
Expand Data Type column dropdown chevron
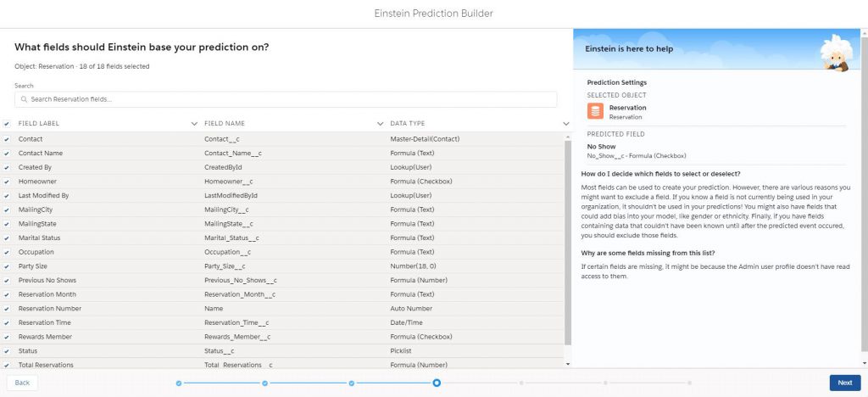click(565, 124)
